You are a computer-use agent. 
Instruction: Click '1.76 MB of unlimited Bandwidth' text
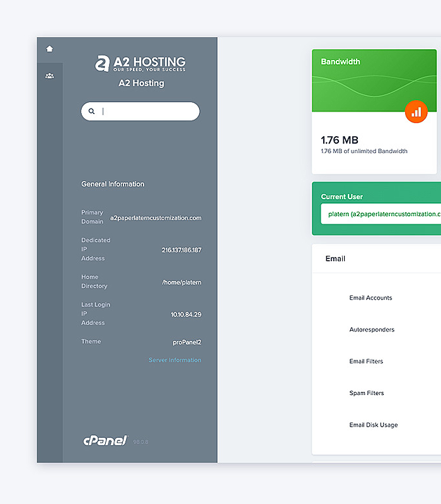[364, 151]
